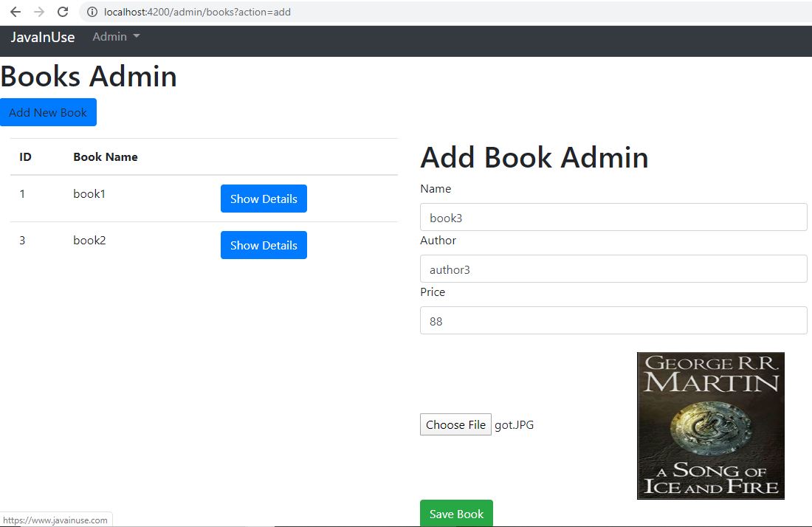Click the ID cell '1' for book1
The height and width of the screenshot is (527, 812).
[22, 194]
